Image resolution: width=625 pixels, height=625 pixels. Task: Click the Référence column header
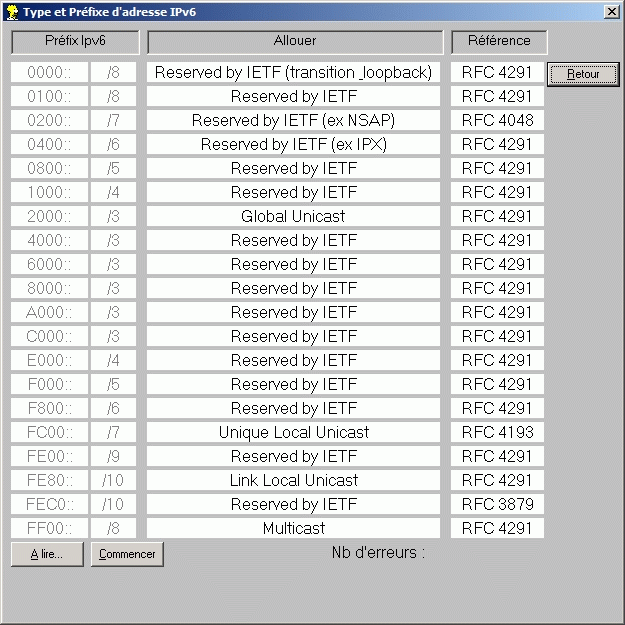pos(498,41)
